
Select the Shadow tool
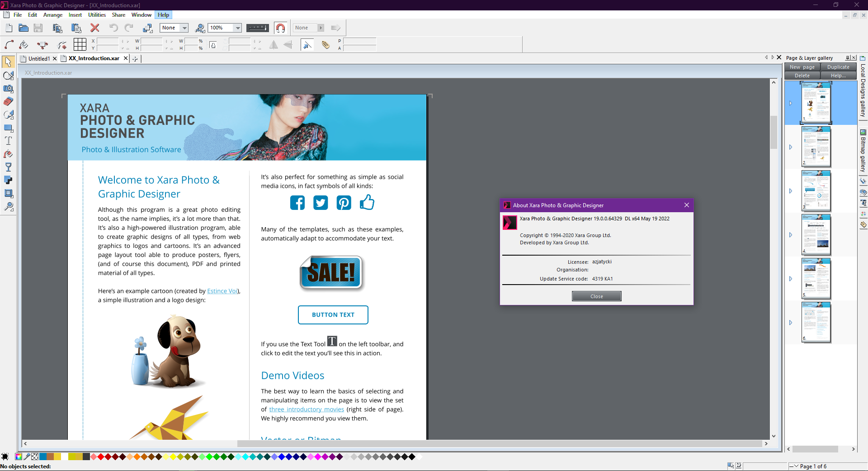pos(8,180)
